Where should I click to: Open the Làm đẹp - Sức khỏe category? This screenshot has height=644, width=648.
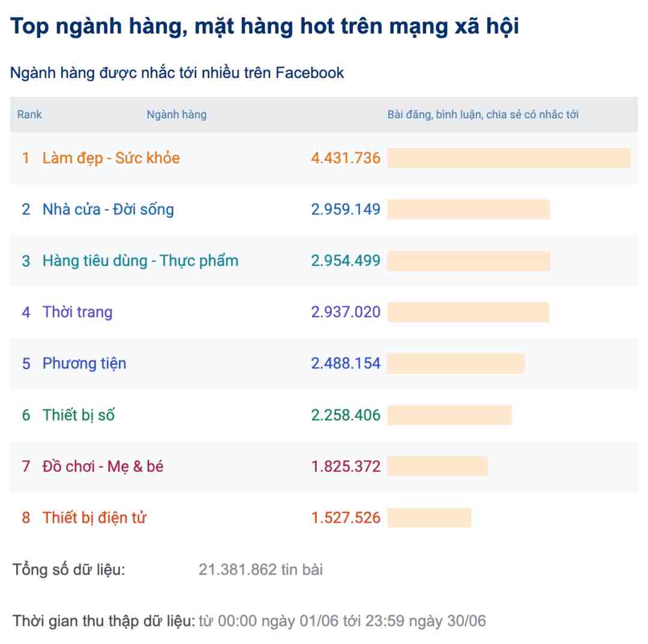point(111,158)
